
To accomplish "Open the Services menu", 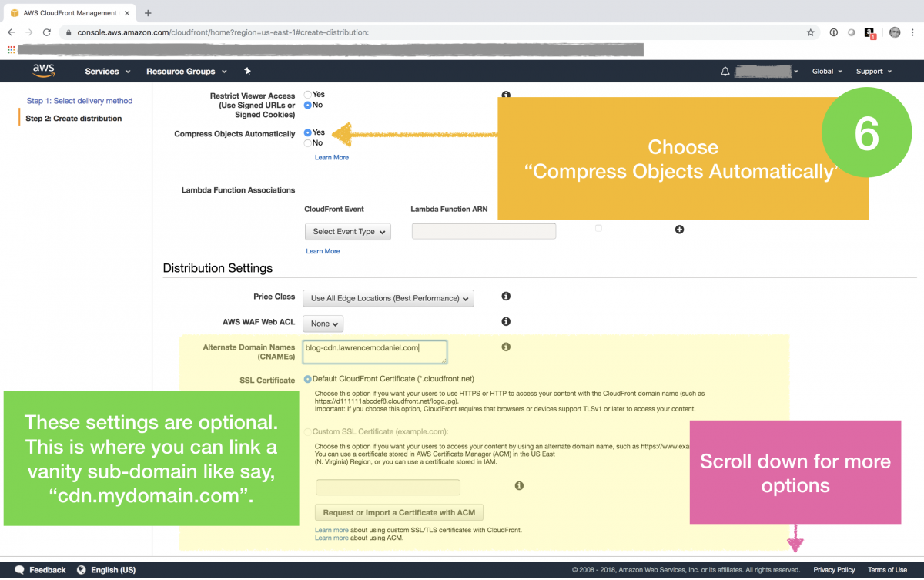I will [x=102, y=71].
